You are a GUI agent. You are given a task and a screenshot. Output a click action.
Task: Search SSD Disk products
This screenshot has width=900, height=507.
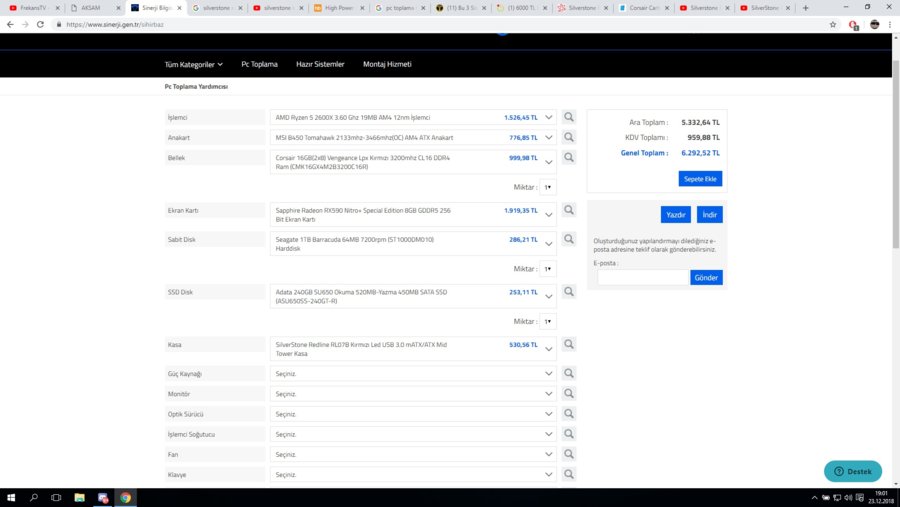(x=568, y=292)
